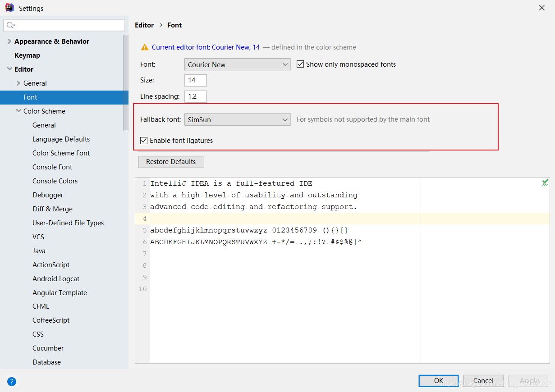Open CFML color settings
Screen dimensions: 555x392
point(41,307)
